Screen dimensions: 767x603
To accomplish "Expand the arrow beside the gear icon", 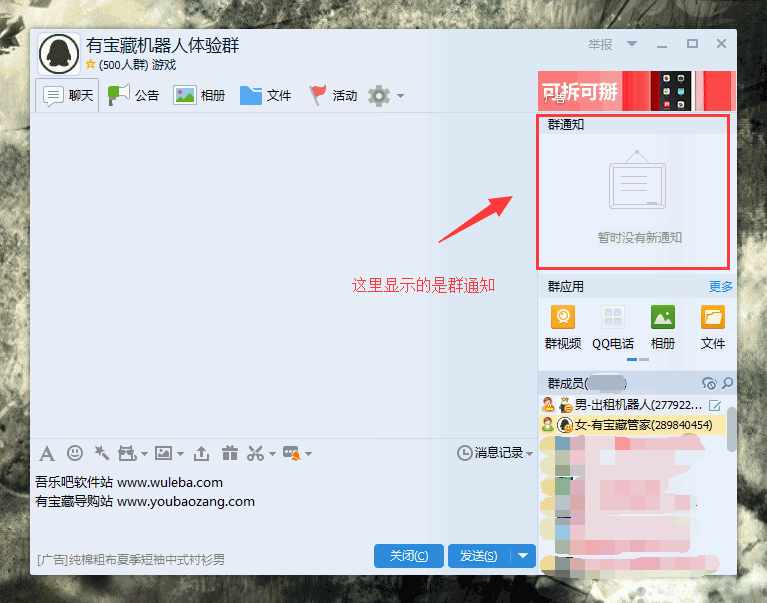I will 400,96.
